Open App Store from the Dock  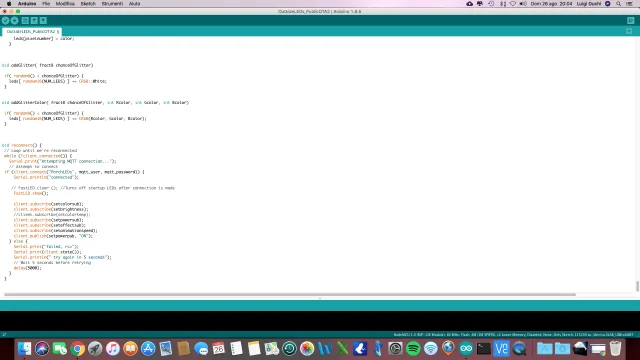(148, 349)
